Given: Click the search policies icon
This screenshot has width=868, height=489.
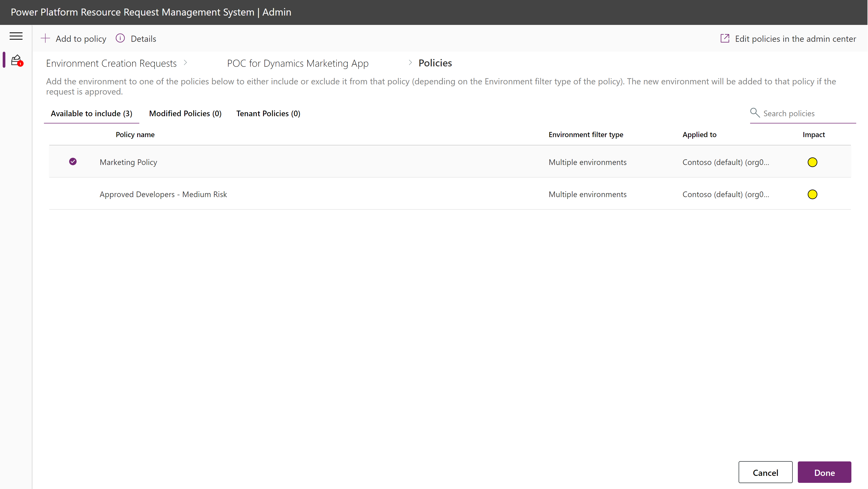Looking at the screenshot, I should (x=755, y=112).
